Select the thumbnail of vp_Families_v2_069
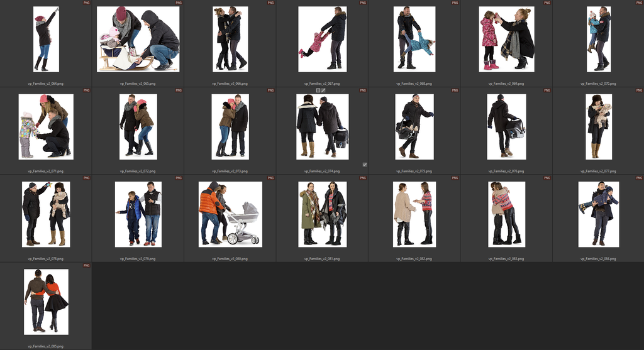Viewport: 644px width, 350px height. 506,39
